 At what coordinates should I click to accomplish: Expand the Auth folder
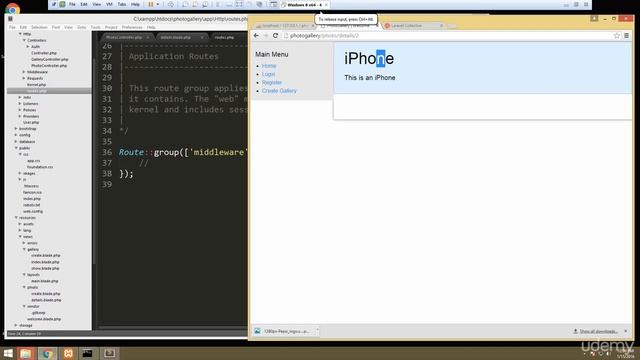pyautogui.click(x=28, y=47)
